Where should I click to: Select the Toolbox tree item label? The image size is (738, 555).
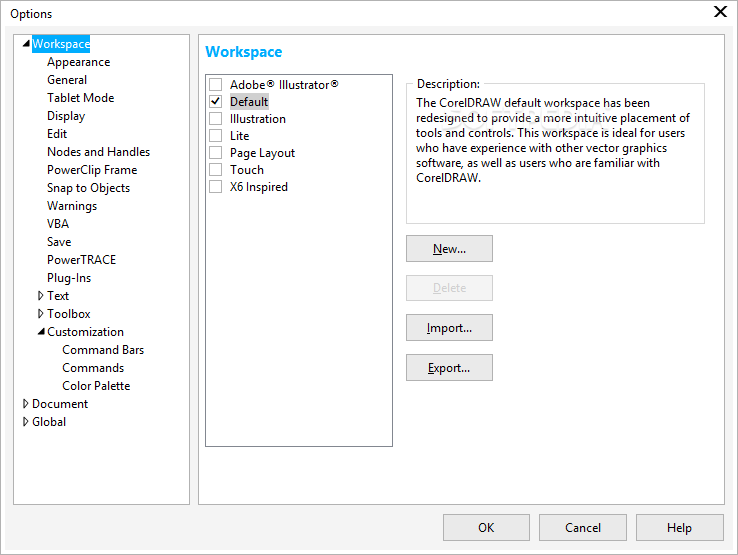click(x=69, y=314)
